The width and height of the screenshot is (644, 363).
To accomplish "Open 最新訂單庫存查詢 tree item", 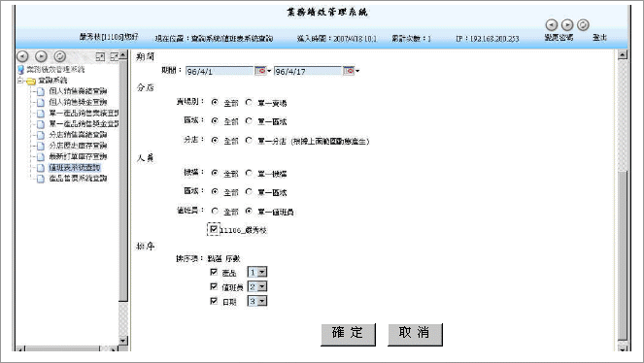I will point(78,156).
